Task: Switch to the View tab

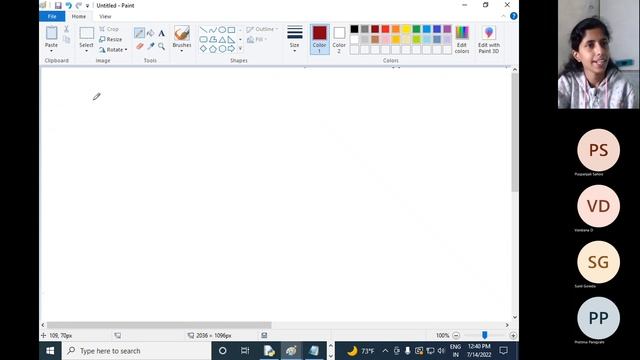Action: [x=105, y=16]
